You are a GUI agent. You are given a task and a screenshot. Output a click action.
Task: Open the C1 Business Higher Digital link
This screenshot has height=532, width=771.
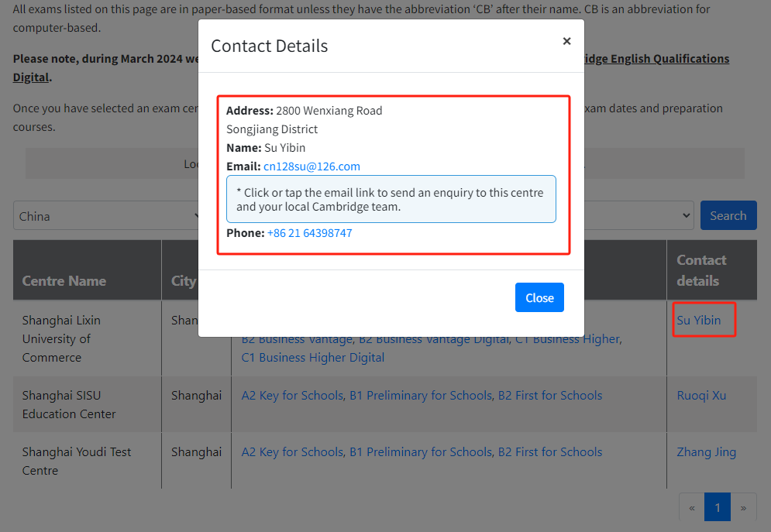[x=313, y=358]
